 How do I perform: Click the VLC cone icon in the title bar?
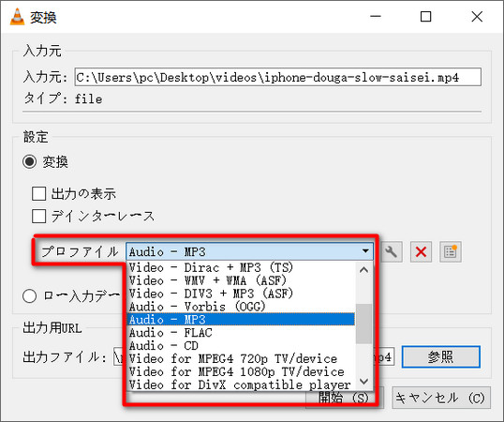tap(17, 17)
